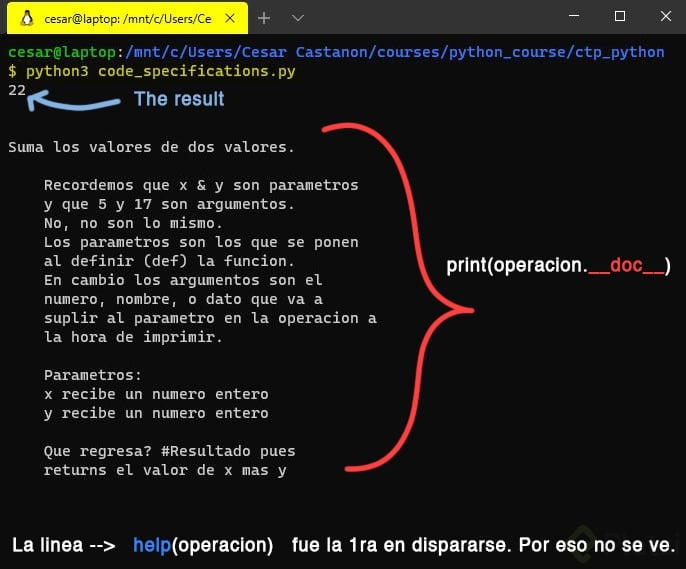The width and height of the screenshot is (686, 569).
Task: Click the line 'x recibe un numero entero'
Action: (156, 394)
